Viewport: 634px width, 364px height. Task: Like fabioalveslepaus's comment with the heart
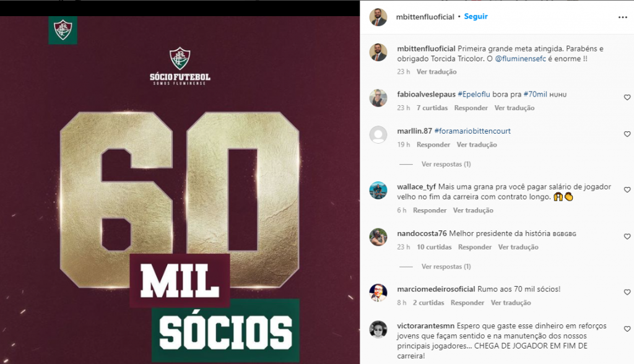pos(627,97)
